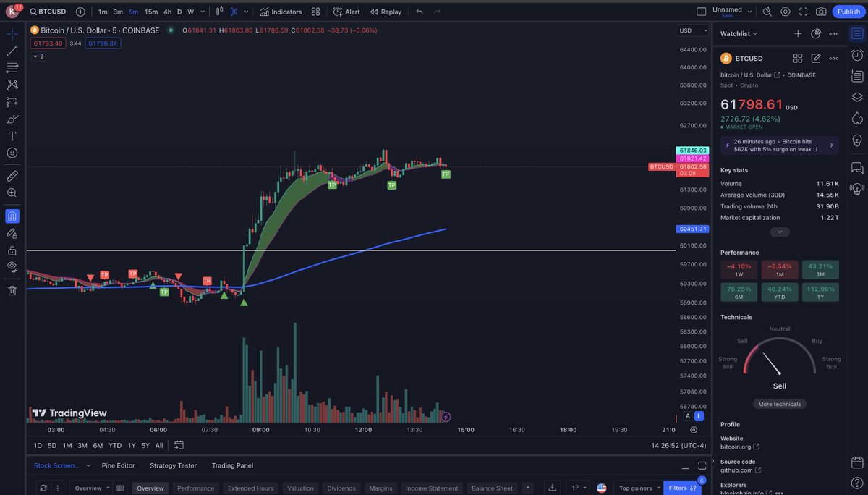The image size is (868, 495).
Task: Expand more key stats chevron
Action: (x=780, y=232)
